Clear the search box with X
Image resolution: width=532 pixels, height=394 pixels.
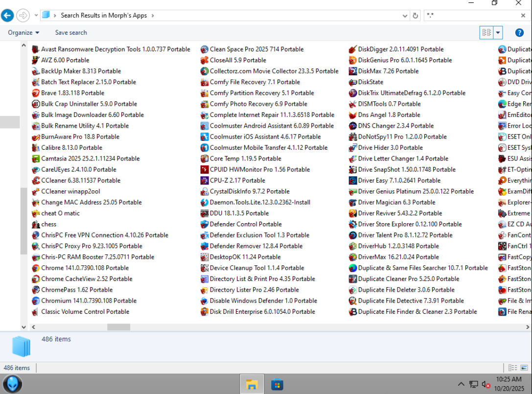coord(523,15)
